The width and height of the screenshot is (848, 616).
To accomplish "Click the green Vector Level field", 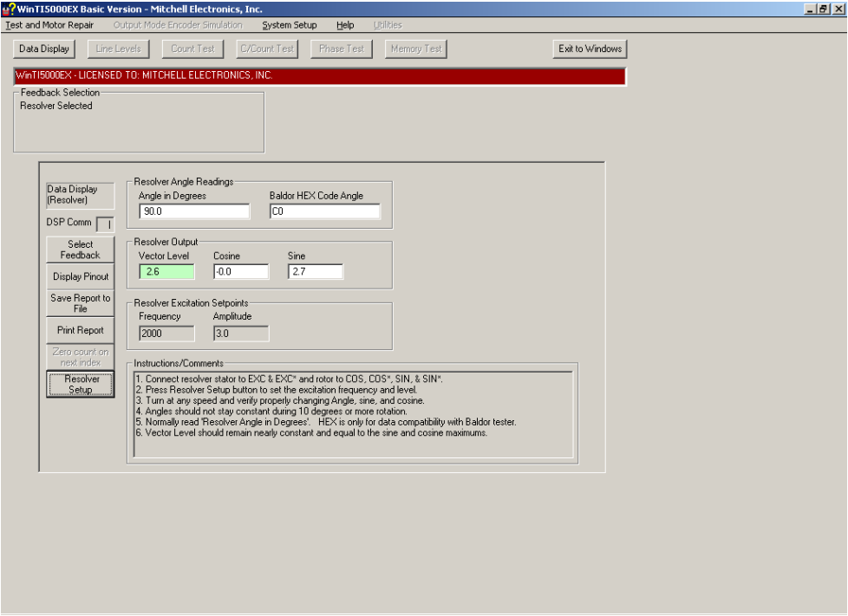I will point(166,272).
